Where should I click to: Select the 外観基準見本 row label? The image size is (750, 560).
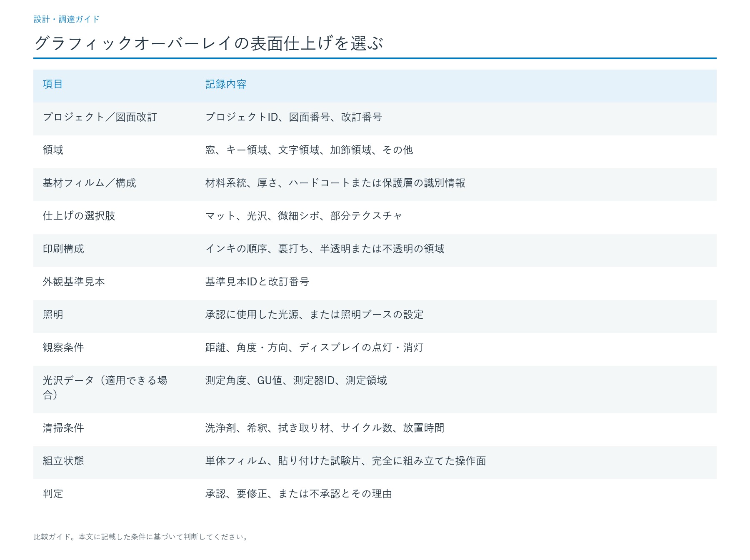click(x=74, y=282)
